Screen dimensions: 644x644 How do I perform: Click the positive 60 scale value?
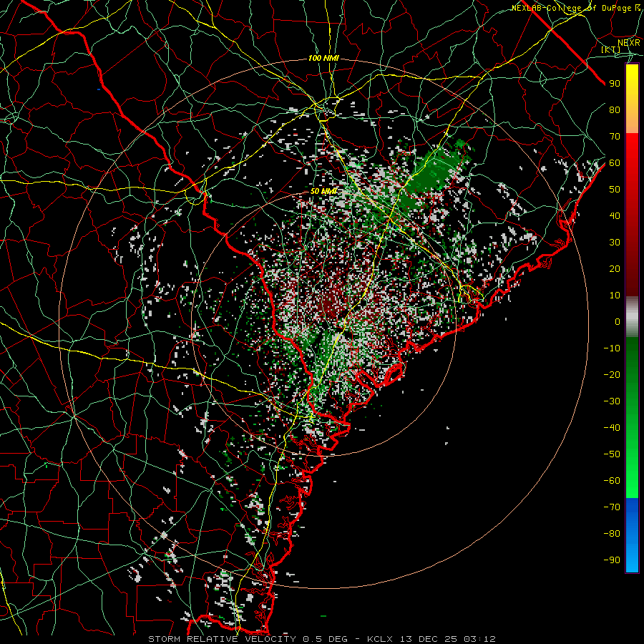pyautogui.click(x=615, y=162)
